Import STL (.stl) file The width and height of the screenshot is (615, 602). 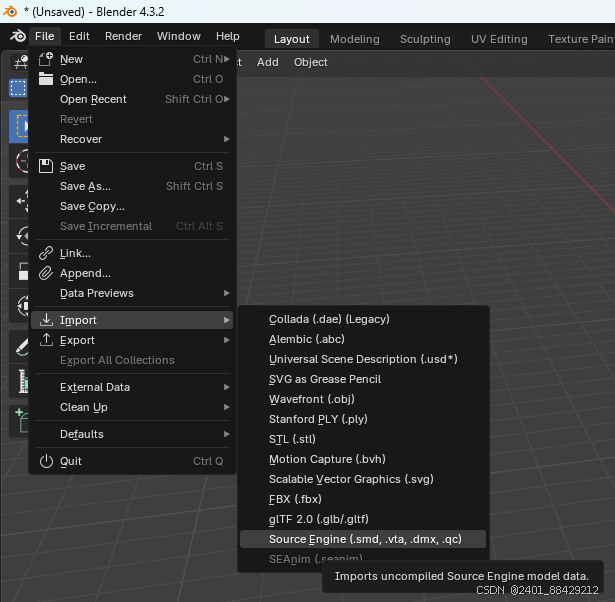(x=363, y=439)
